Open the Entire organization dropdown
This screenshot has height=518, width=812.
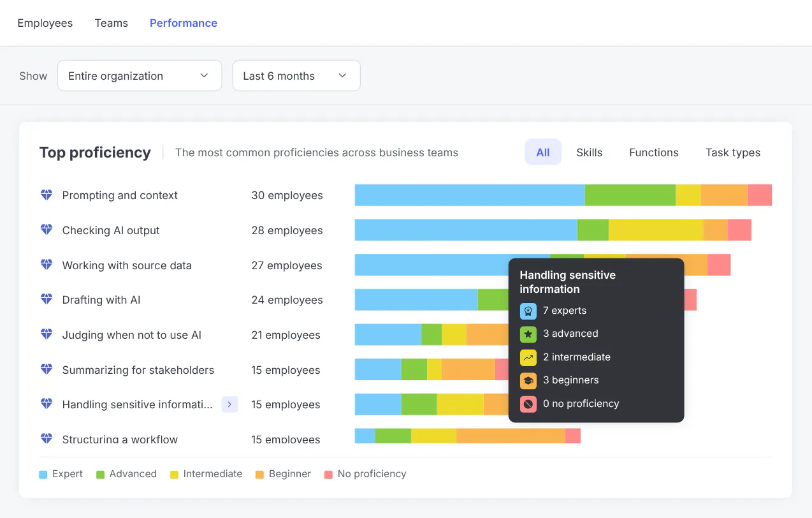140,76
